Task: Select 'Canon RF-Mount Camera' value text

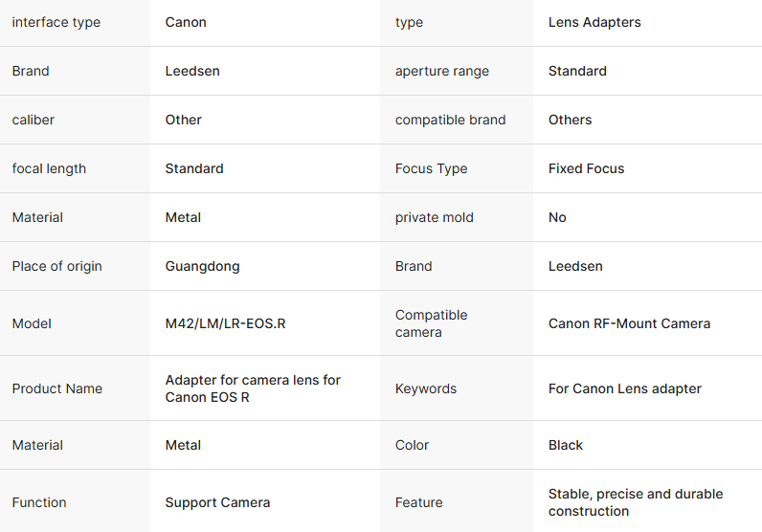Action: [629, 323]
